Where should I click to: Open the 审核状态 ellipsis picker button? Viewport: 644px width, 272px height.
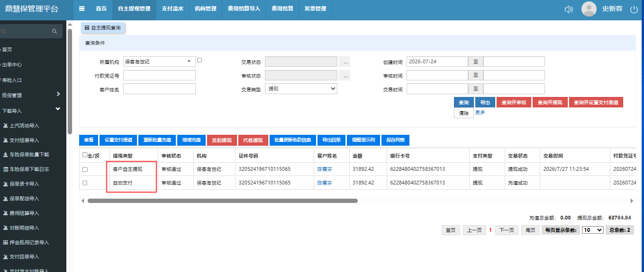coord(346,75)
